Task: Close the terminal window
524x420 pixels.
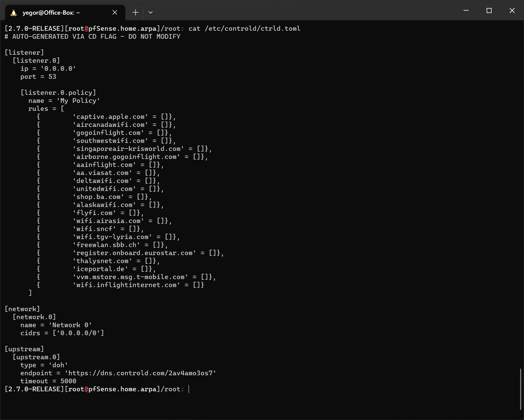Action: [x=512, y=11]
